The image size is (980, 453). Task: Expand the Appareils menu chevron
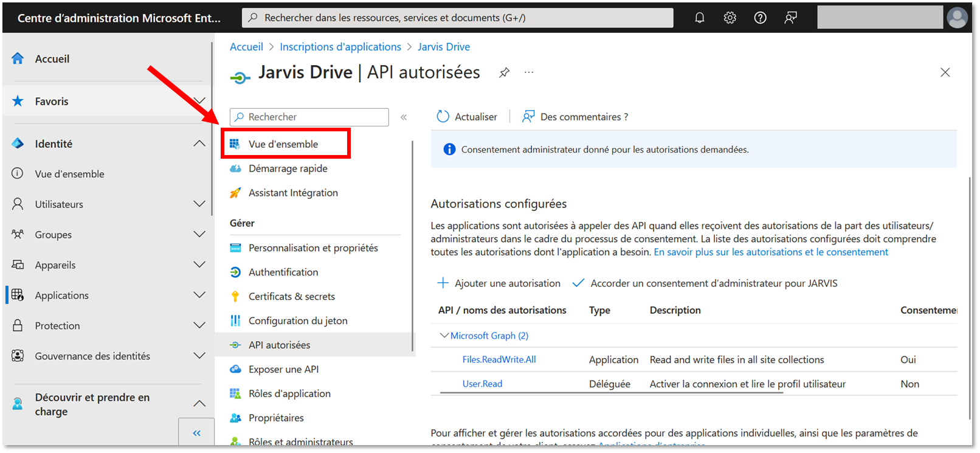tap(199, 265)
